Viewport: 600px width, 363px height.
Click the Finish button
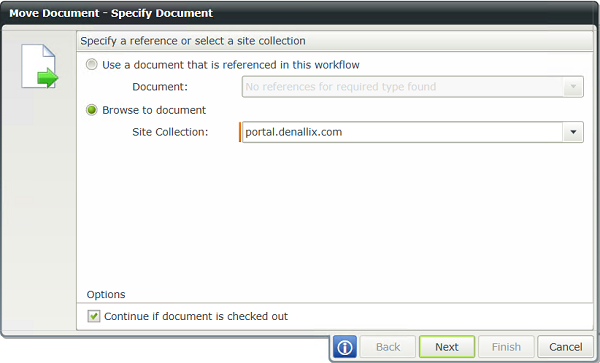tap(506, 347)
